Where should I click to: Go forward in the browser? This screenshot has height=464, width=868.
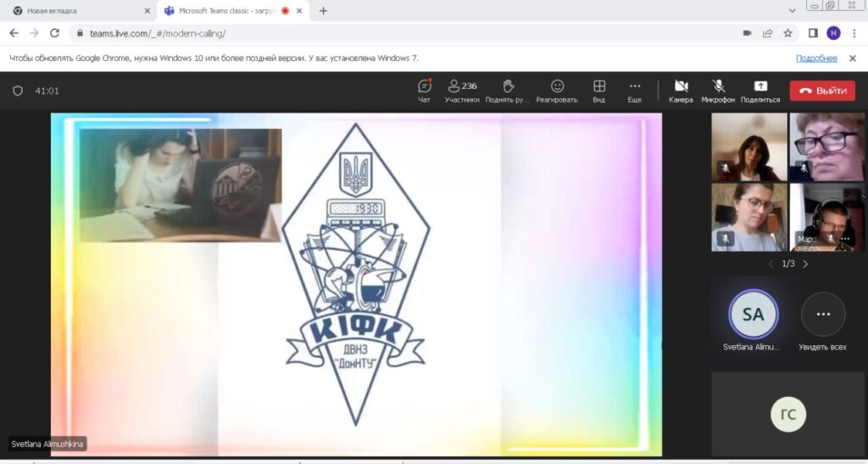34,33
